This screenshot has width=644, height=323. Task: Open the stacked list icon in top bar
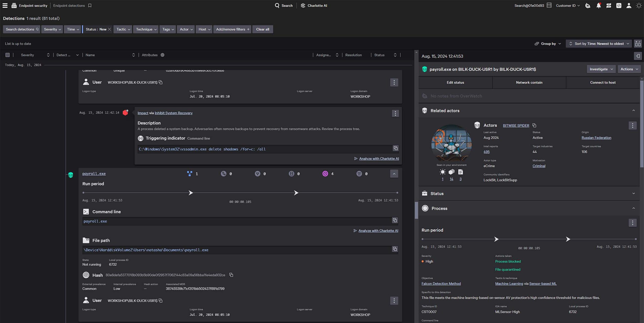point(609,6)
